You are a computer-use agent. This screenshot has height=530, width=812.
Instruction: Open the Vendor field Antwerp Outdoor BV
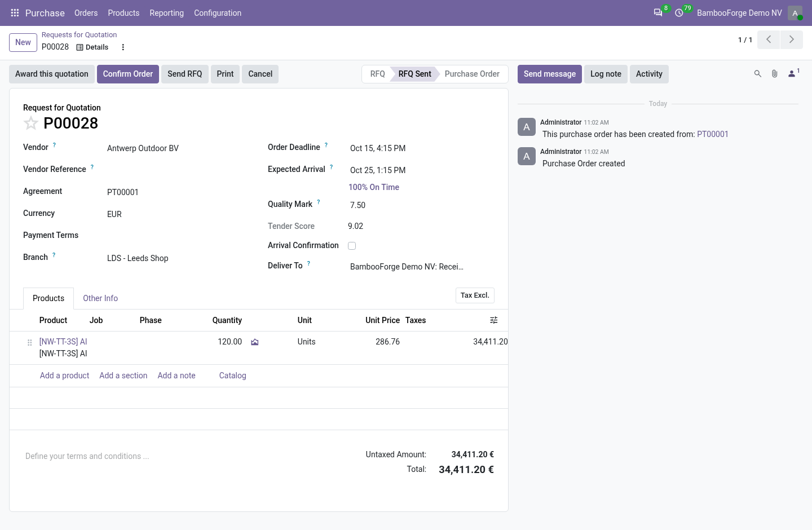click(x=178, y=148)
